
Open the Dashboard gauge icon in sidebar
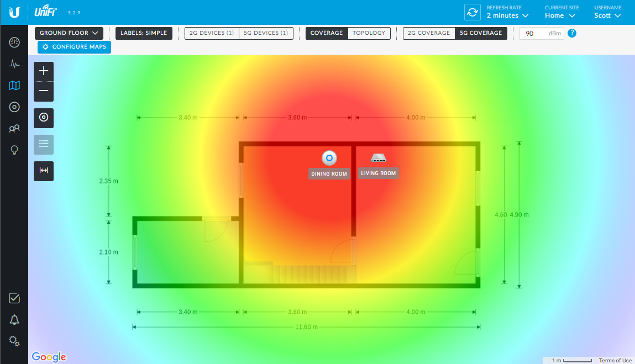pos(14,42)
